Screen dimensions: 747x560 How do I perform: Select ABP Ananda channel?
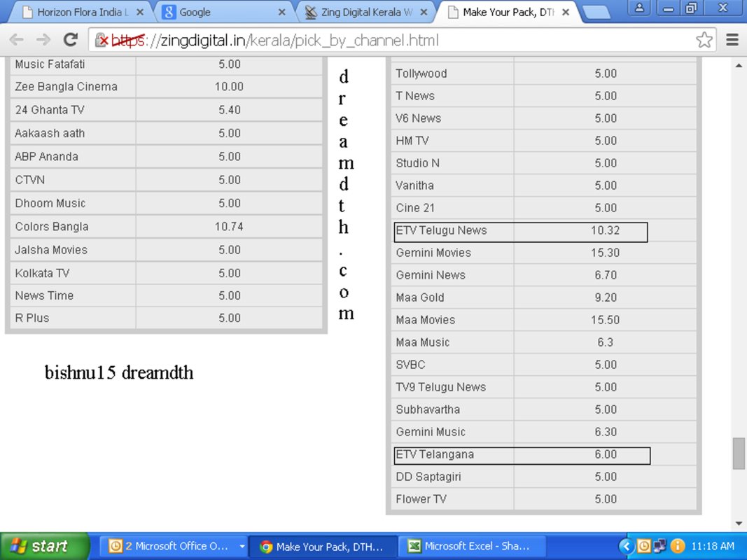pyautogui.click(x=47, y=157)
